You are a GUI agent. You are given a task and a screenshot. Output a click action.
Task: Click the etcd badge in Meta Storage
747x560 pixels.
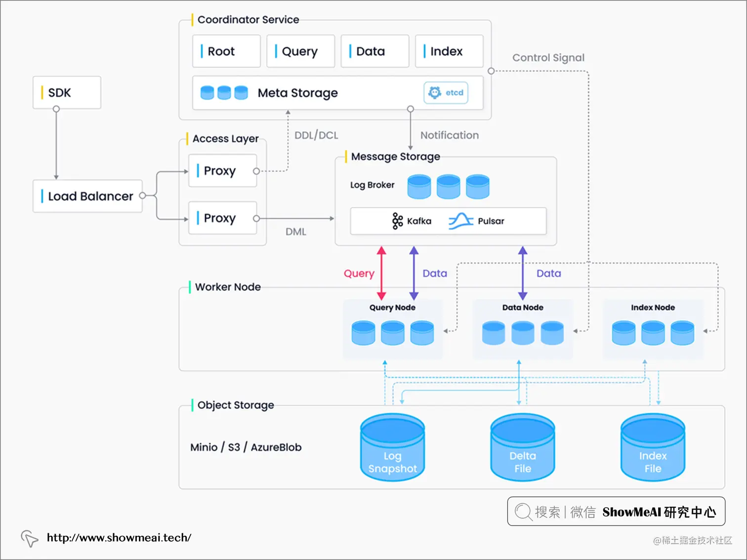click(x=446, y=93)
